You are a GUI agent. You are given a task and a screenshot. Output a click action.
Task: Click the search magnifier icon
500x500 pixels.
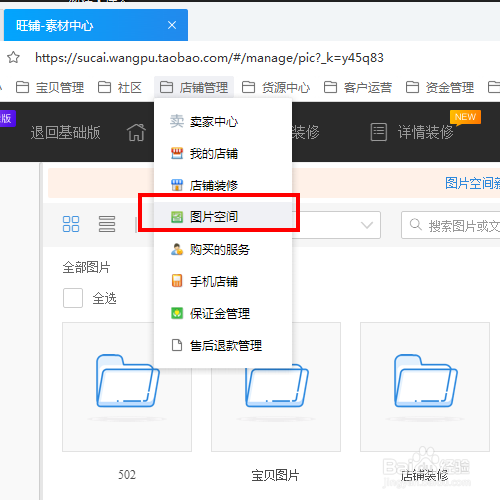[416, 224]
